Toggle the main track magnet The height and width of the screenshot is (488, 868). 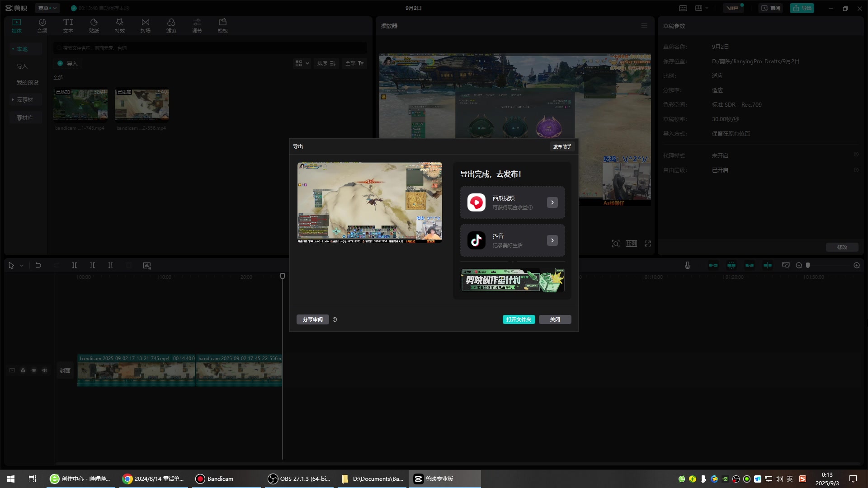tap(713, 265)
